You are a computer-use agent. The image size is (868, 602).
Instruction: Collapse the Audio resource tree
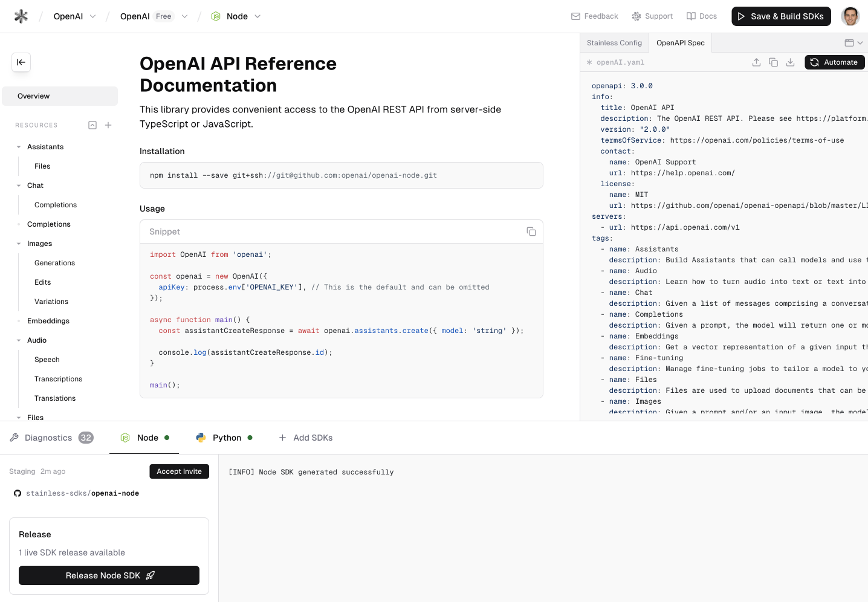19,340
